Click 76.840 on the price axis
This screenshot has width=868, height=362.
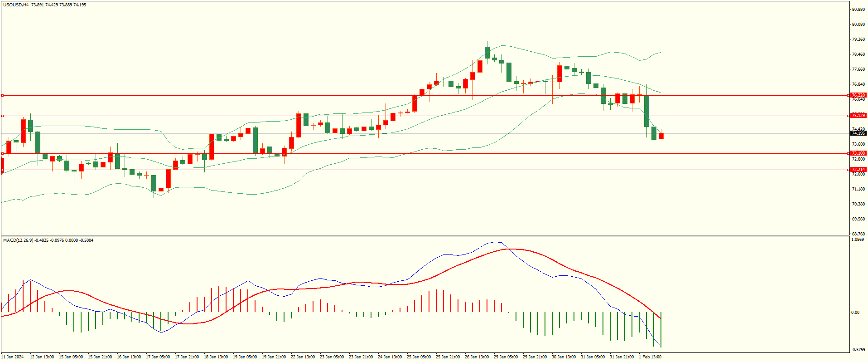tap(859, 84)
